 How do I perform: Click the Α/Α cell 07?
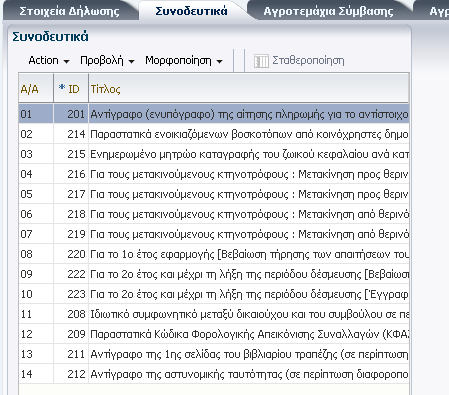(36, 234)
